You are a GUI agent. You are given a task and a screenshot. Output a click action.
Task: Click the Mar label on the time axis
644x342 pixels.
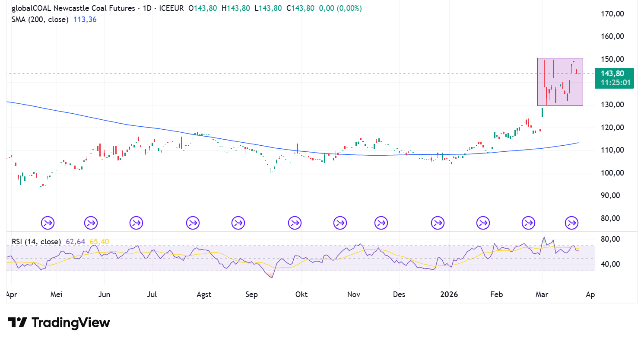click(x=542, y=294)
